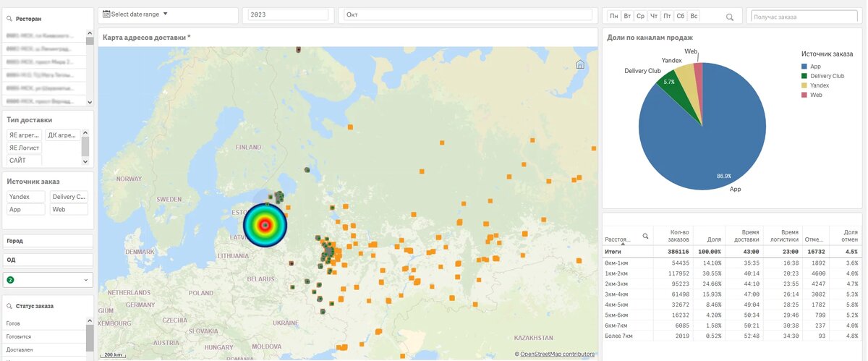Click the search magnifier next to weekday buttons
Image resolution: width=868 pixels, height=361 pixels.
tap(730, 17)
